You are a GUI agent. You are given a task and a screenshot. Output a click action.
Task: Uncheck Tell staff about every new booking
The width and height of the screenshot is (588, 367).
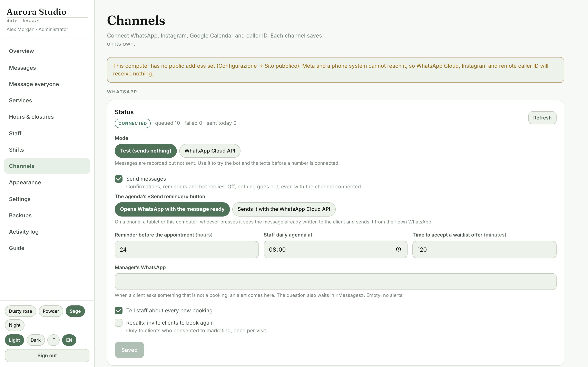(x=119, y=311)
